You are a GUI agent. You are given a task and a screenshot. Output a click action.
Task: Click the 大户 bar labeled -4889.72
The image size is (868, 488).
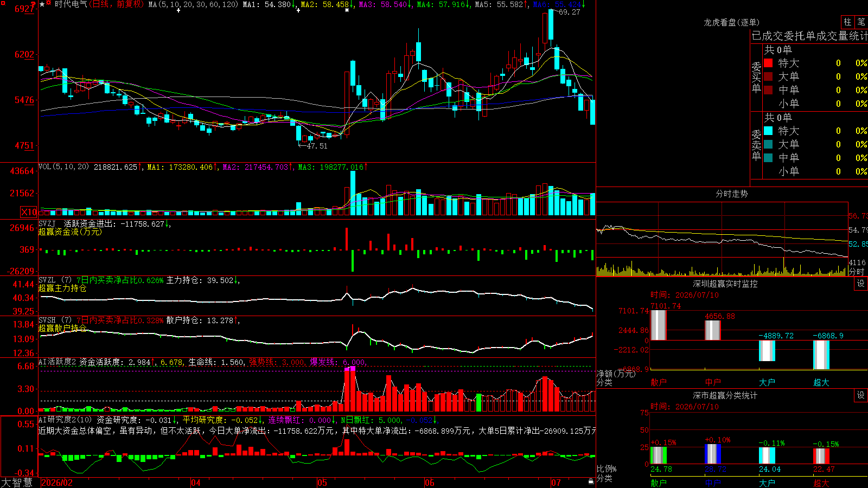point(767,351)
